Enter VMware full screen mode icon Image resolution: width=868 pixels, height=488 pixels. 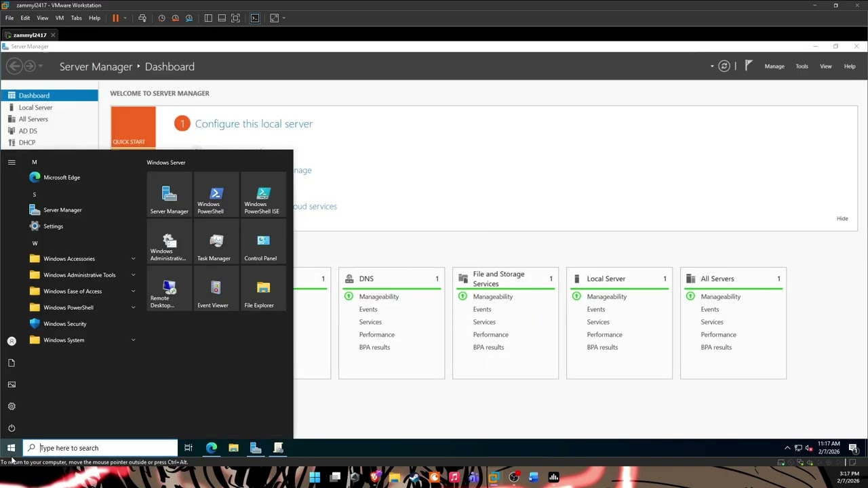(235, 18)
